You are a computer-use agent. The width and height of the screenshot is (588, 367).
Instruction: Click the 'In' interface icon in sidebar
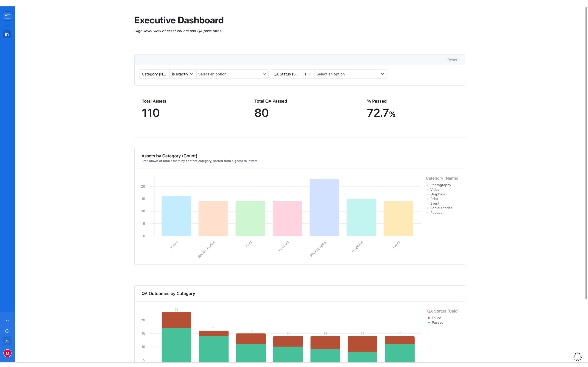click(7, 34)
